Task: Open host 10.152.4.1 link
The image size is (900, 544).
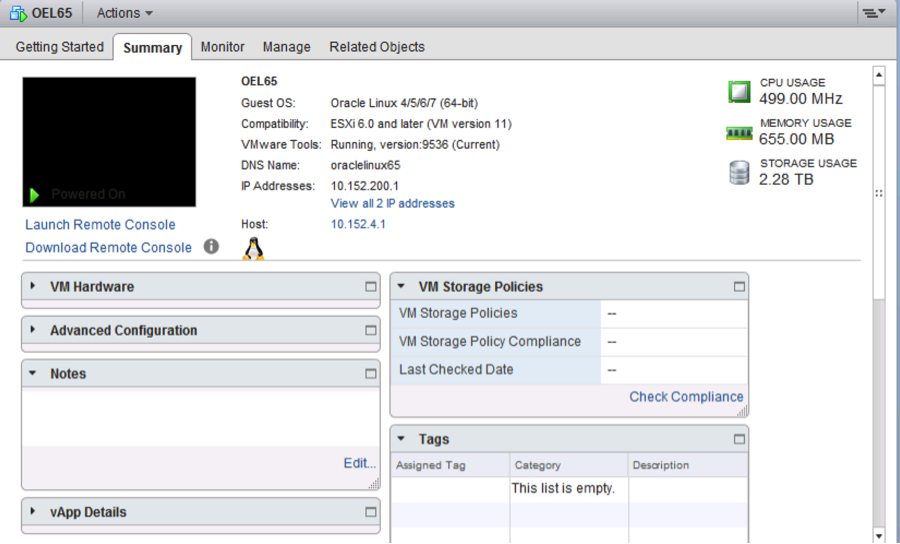Action: (x=358, y=224)
